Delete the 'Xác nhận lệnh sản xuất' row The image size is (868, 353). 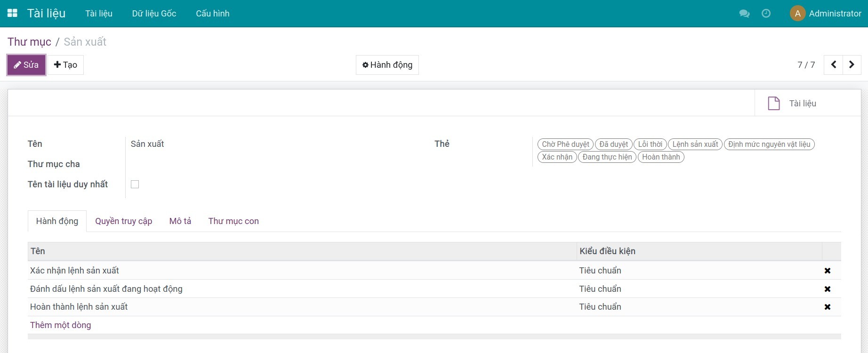(x=827, y=271)
